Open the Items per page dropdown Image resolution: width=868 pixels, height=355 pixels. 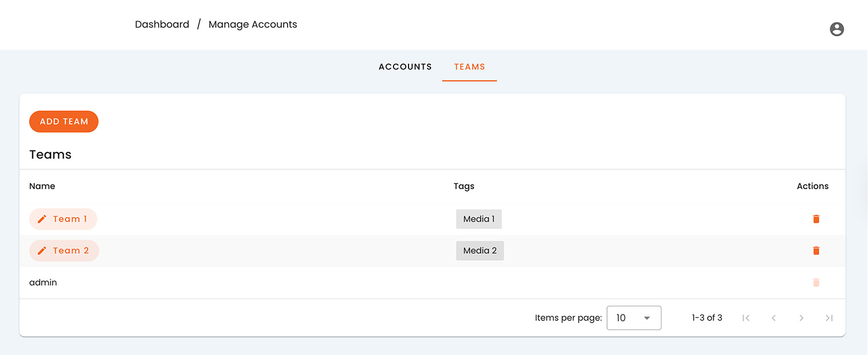(634, 318)
